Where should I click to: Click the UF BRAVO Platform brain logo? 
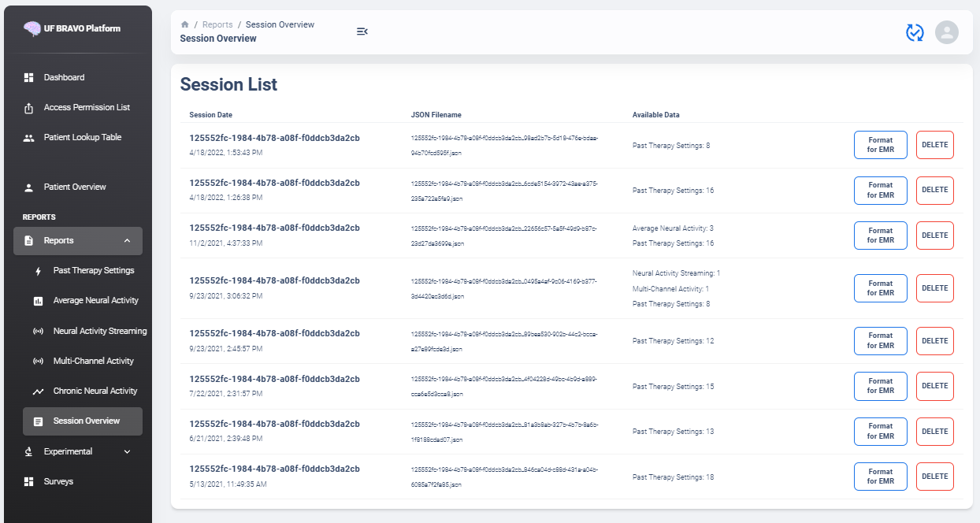click(x=32, y=29)
